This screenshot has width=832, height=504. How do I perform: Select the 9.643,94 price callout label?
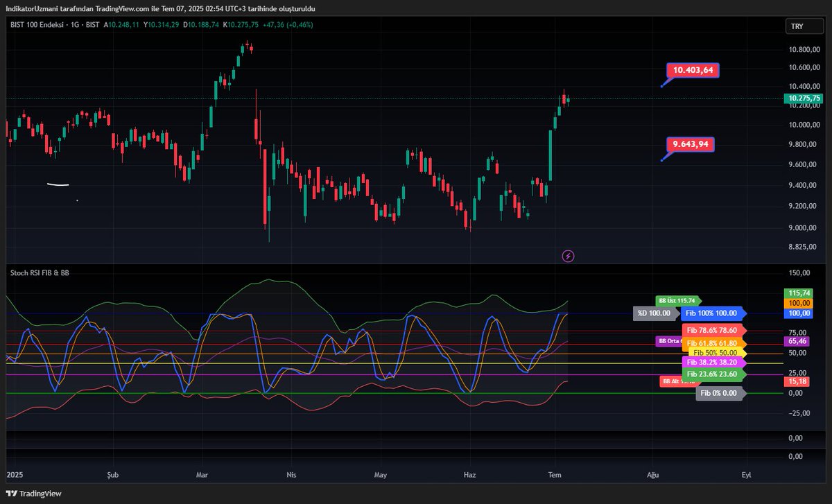point(691,144)
